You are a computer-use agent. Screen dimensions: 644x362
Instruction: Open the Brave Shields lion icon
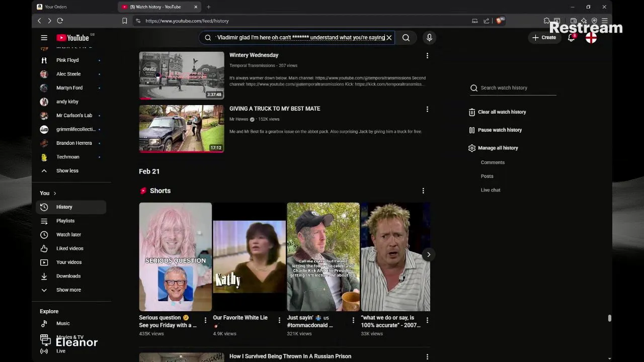click(x=500, y=21)
